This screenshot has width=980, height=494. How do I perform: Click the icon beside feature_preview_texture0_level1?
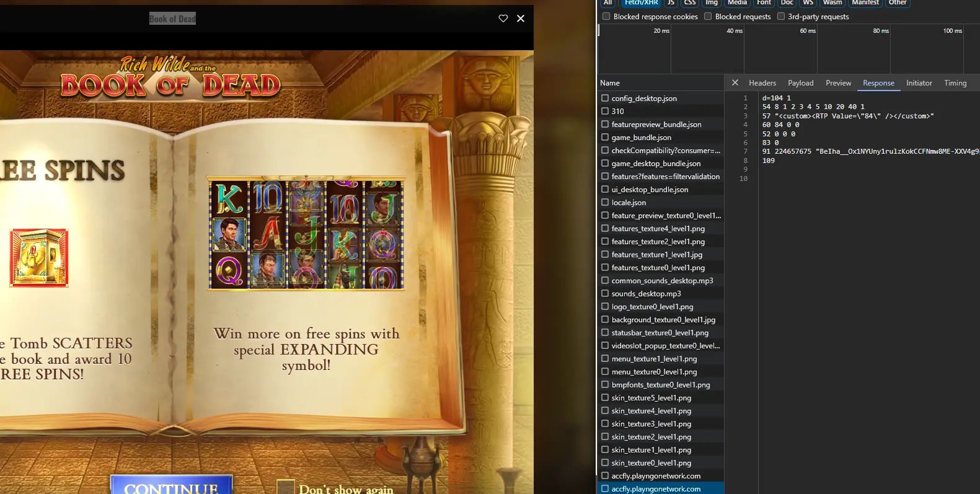click(x=605, y=215)
